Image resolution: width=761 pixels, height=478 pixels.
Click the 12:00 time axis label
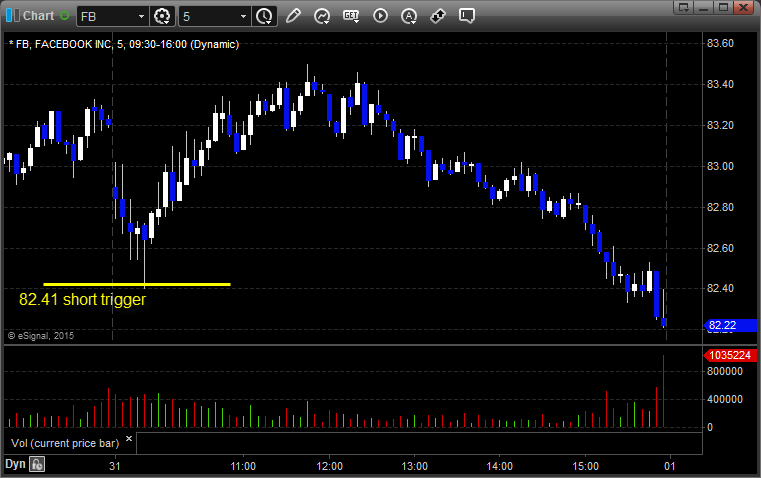click(x=330, y=466)
